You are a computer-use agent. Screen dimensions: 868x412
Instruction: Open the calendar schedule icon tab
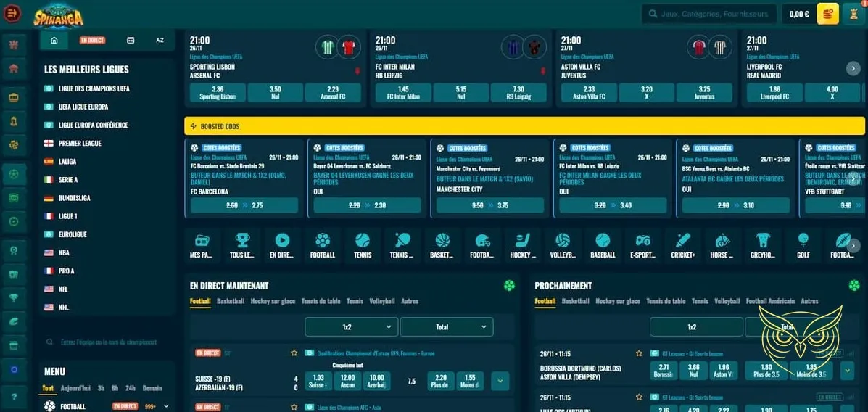pyautogui.click(x=130, y=41)
